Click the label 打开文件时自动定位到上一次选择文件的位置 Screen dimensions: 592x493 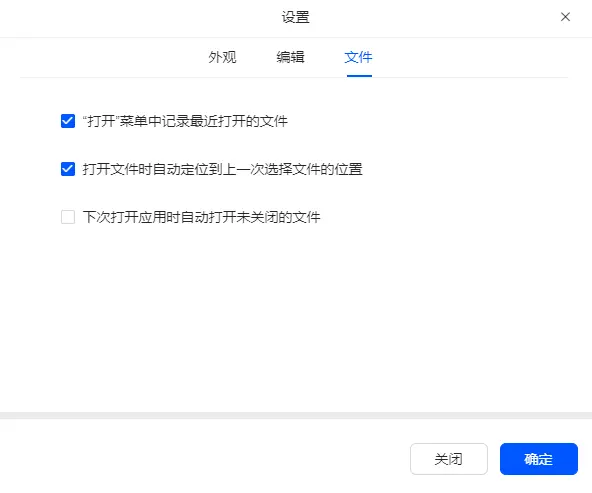(222, 169)
